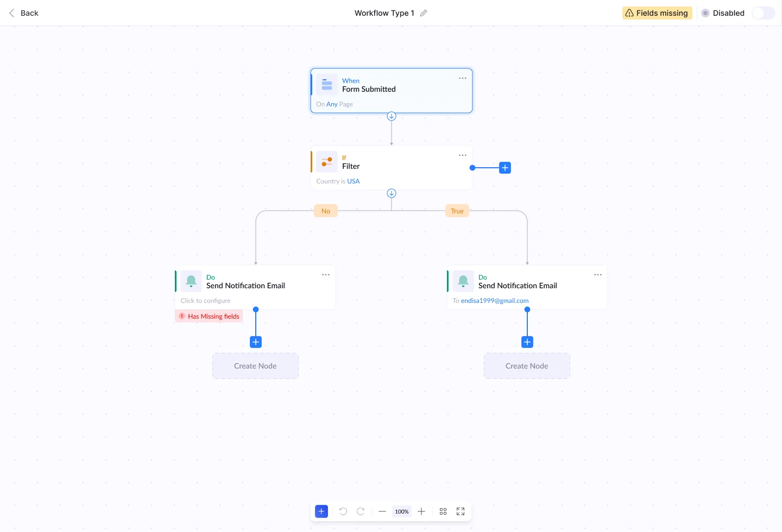The width and height of the screenshot is (782, 532).
Task: Select the Filter node title
Action: [x=351, y=166]
